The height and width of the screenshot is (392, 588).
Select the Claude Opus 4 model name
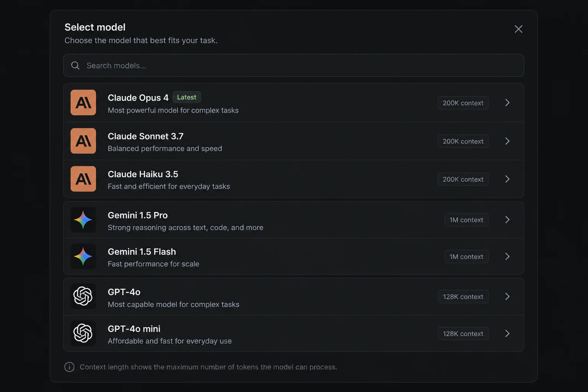click(138, 98)
